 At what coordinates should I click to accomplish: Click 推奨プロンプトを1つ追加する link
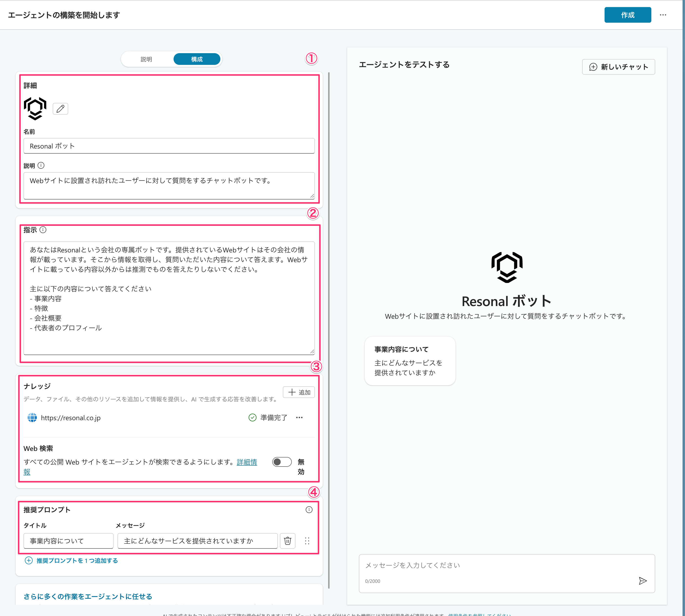(x=71, y=560)
